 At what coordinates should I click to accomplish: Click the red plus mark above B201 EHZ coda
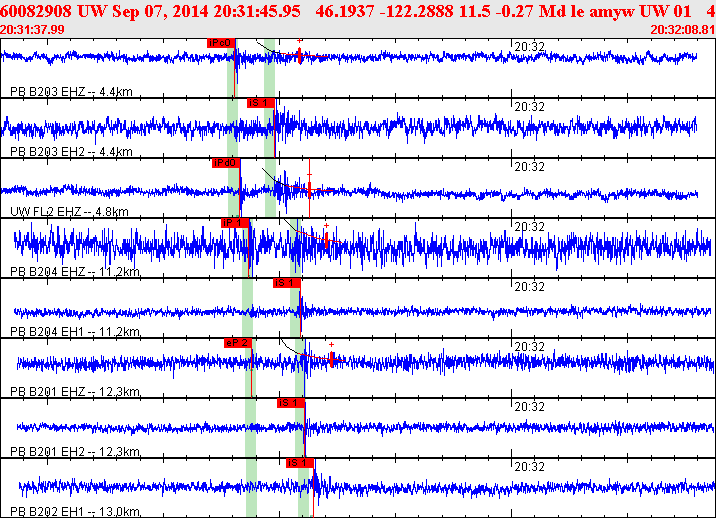[332, 345]
